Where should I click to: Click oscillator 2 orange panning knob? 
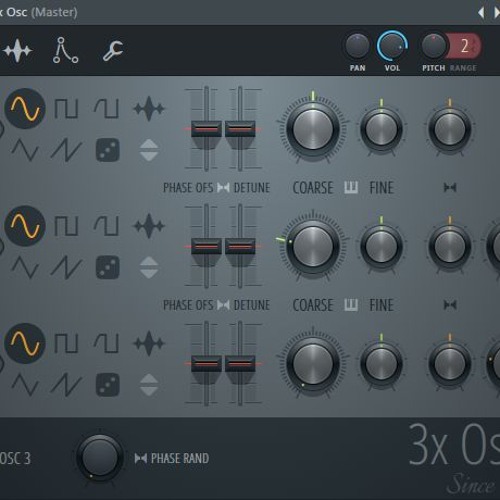tap(450, 247)
